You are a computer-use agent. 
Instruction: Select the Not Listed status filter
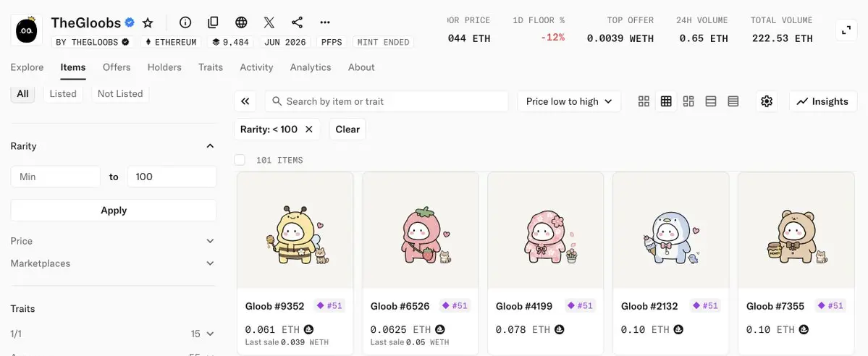point(120,93)
